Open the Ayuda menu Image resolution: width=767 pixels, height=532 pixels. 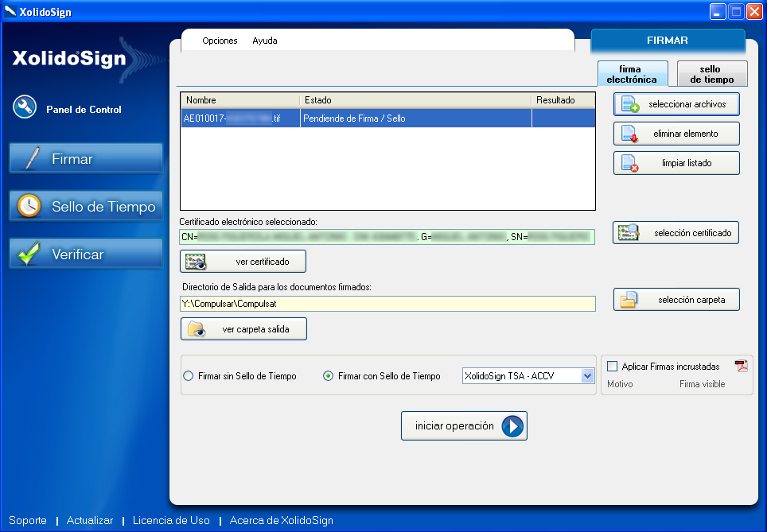(265, 41)
